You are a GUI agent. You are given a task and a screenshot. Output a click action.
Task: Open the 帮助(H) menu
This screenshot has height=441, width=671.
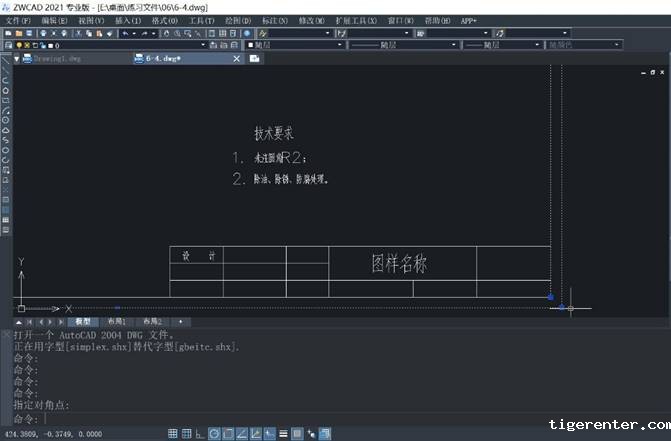point(437,20)
